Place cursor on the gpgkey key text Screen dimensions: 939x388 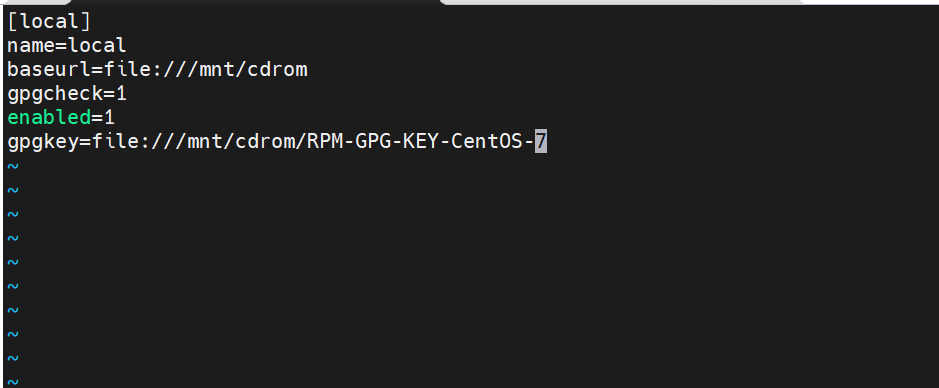pyautogui.click(x=43, y=142)
